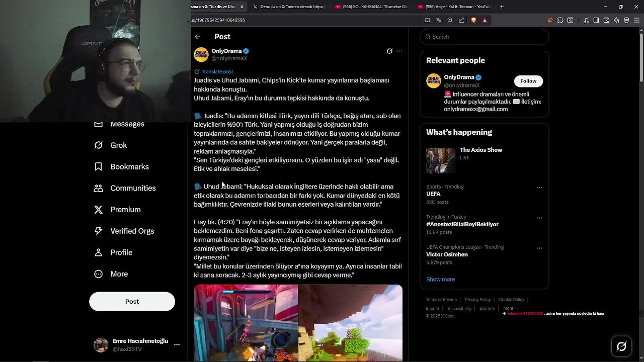Follow OnlyDrama in Relevant people
This screenshot has height=362, width=644.
pyautogui.click(x=528, y=81)
